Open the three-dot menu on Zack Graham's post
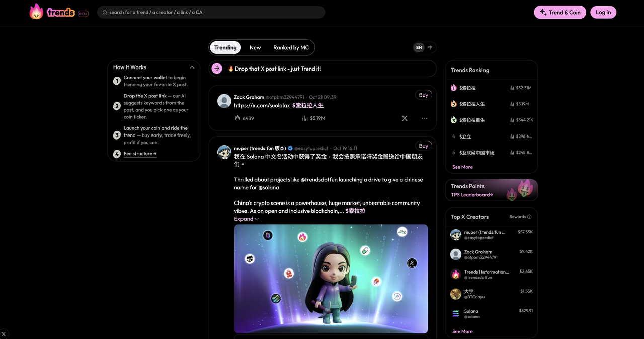Viewport: 644px width, 339px height. (x=424, y=118)
